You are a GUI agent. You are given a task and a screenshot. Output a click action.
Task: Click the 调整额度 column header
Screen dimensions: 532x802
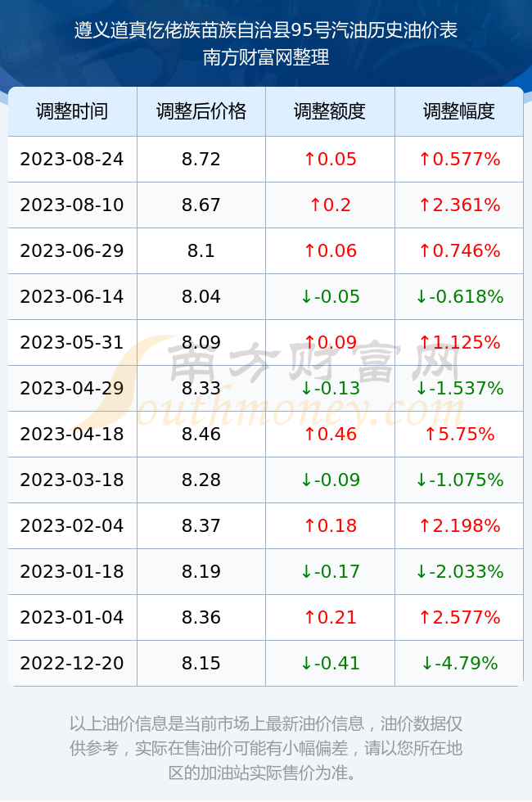(330, 111)
